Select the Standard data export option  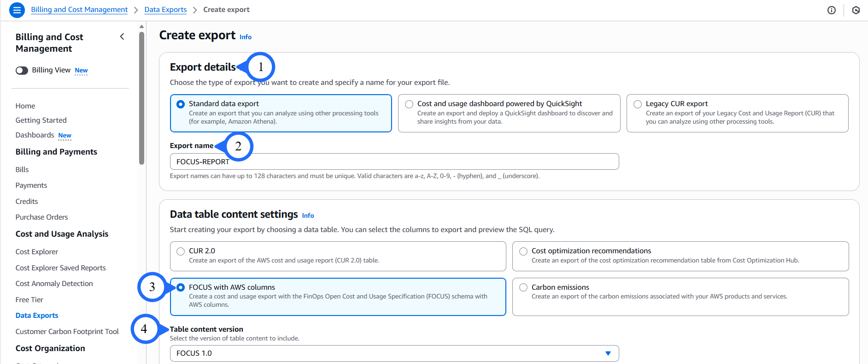click(181, 104)
